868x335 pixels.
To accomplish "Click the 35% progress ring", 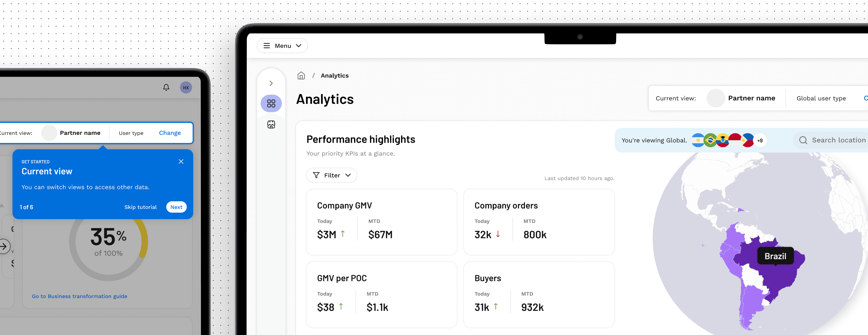I will [108, 242].
